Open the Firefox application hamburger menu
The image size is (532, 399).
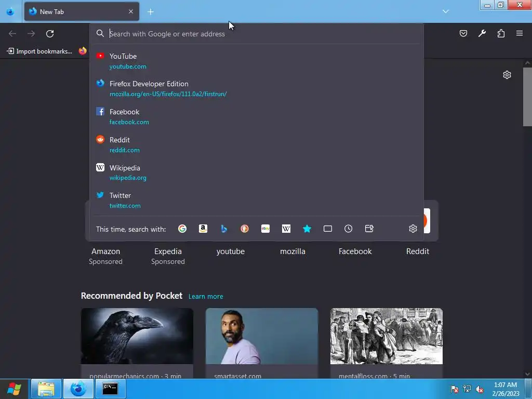[520, 33]
